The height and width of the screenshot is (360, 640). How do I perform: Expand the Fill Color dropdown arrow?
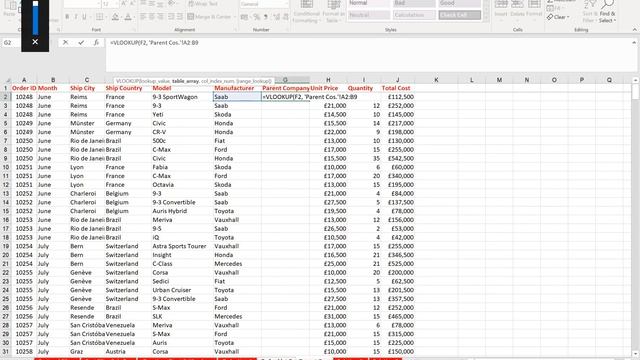(121, 17)
